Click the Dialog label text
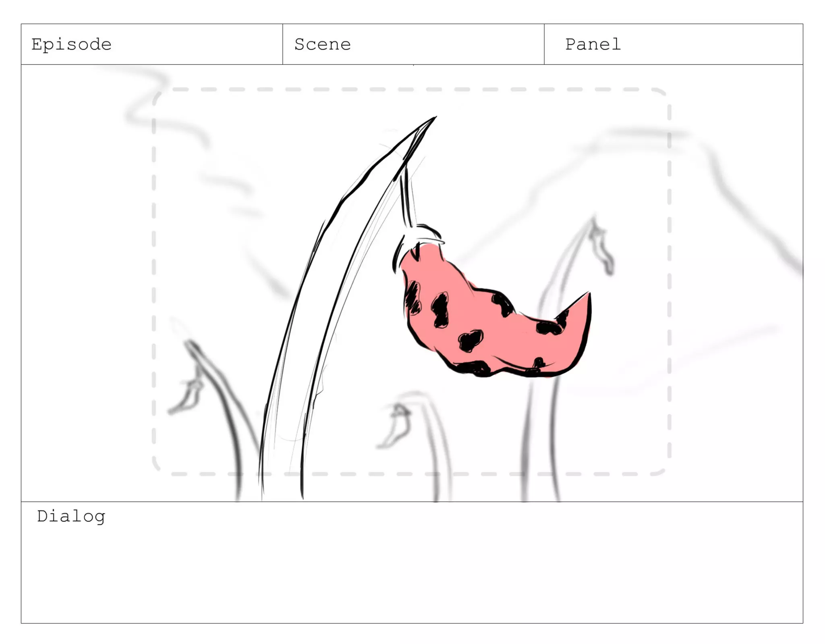 click(x=71, y=517)
